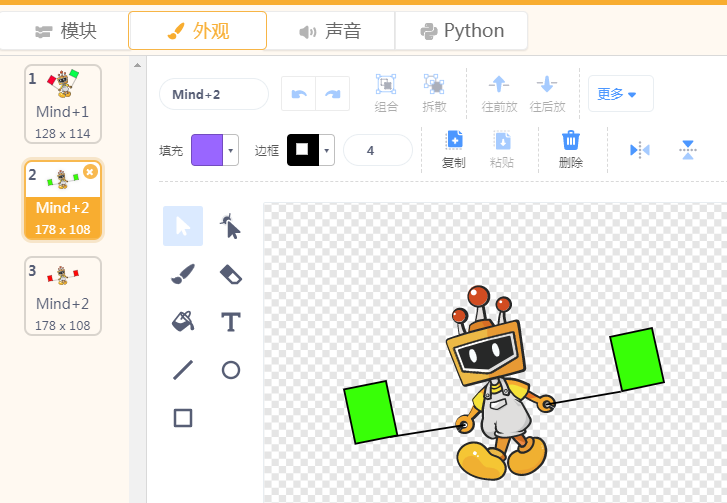Image resolution: width=727 pixels, height=503 pixels.
Task: Delete selection with 删除
Action: [x=571, y=150]
